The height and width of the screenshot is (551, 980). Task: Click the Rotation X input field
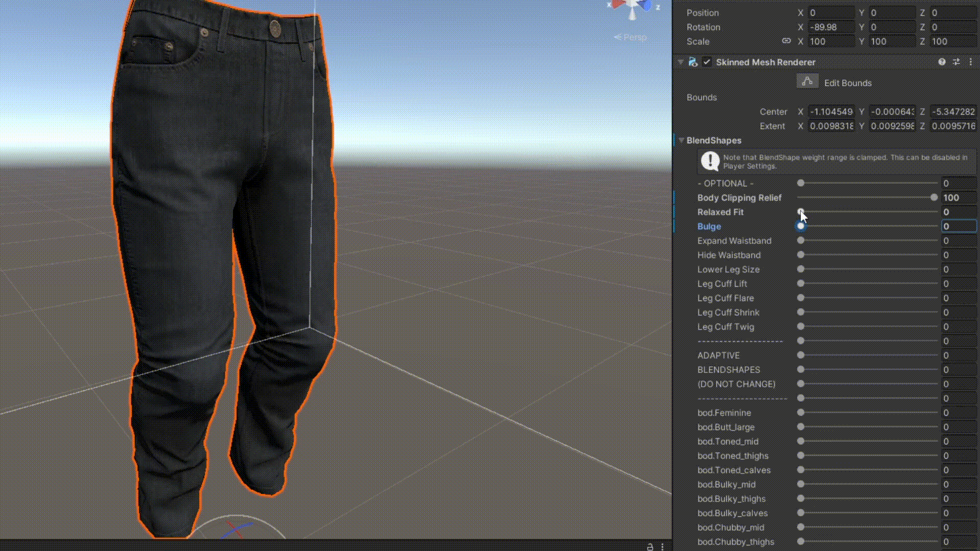tap(831, 27)
